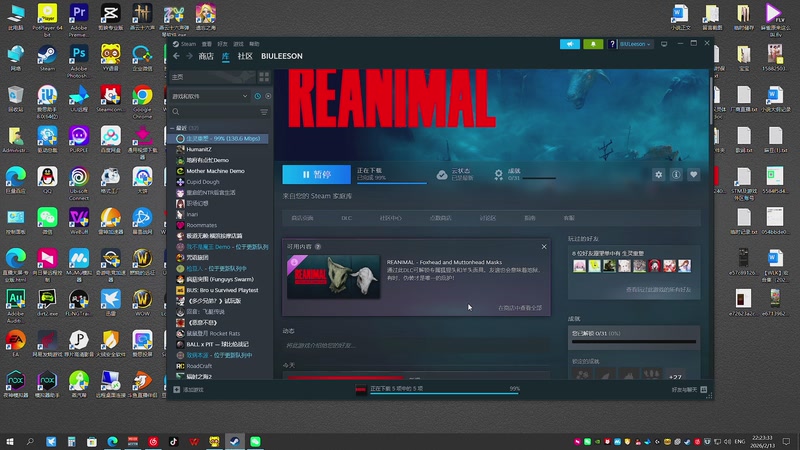
Task: Click the downloading 99% progress bar
Action: tap(391, 182)
